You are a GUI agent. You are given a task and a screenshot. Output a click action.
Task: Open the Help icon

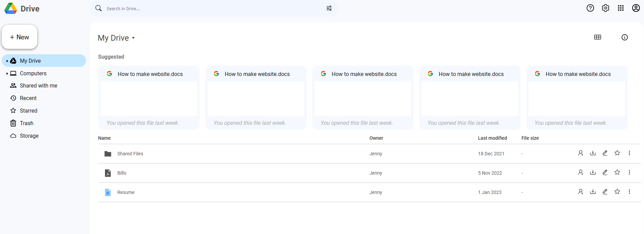(x=590, y=8)
